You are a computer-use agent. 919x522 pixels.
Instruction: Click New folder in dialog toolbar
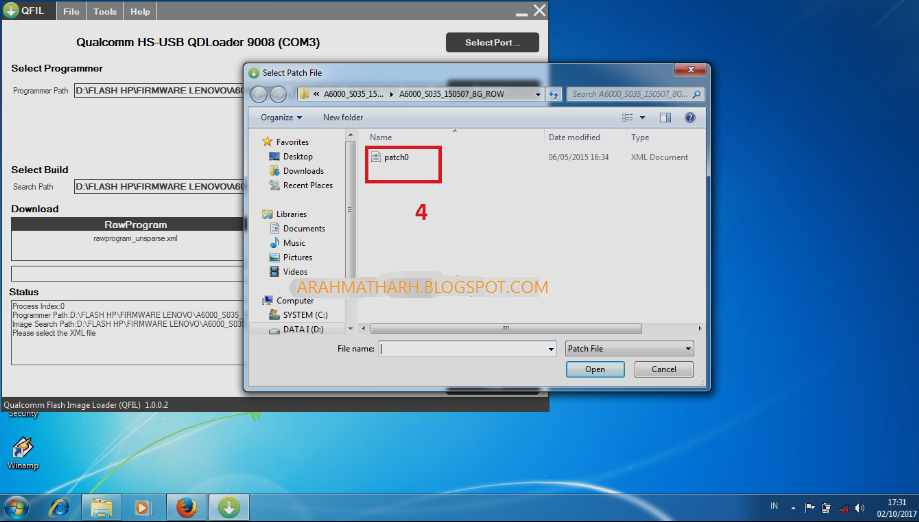point(343,117)
